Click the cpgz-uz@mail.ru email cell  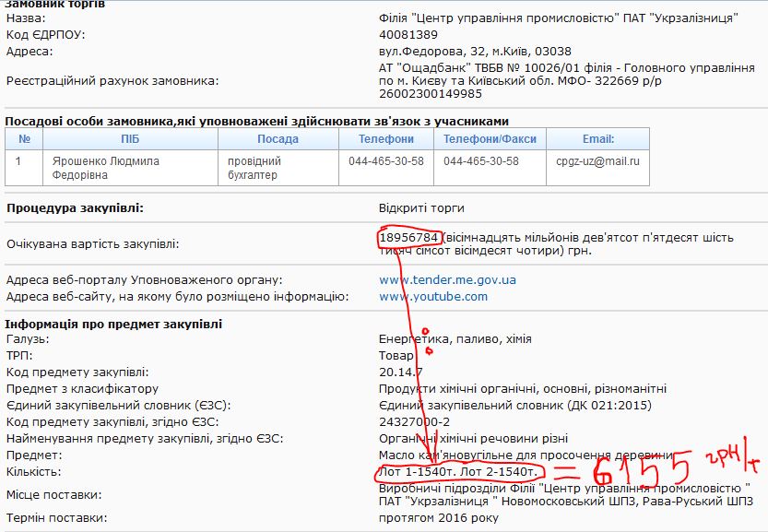click(597, 161)
